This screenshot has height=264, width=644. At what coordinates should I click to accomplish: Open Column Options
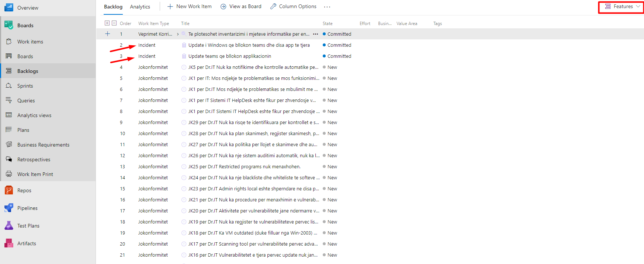tap(293, 7)
